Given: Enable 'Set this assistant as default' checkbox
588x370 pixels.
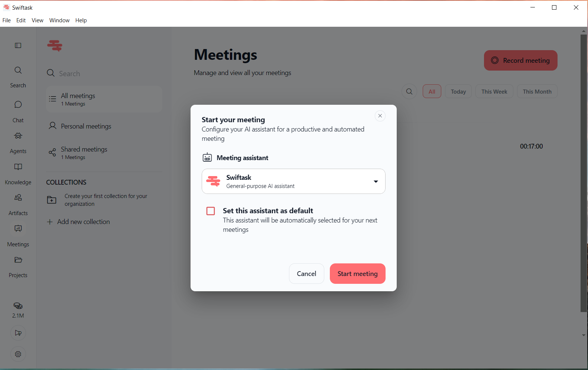Looking at the screenshot, I should 211,211.
